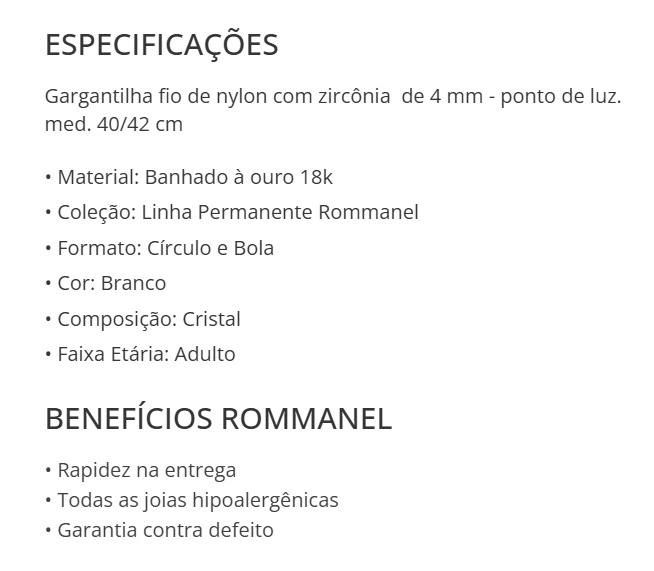Image resolution: width=654 pixels, height=571 pixels.
Task: Click the 'Material:' label
Action: [97, 178]
